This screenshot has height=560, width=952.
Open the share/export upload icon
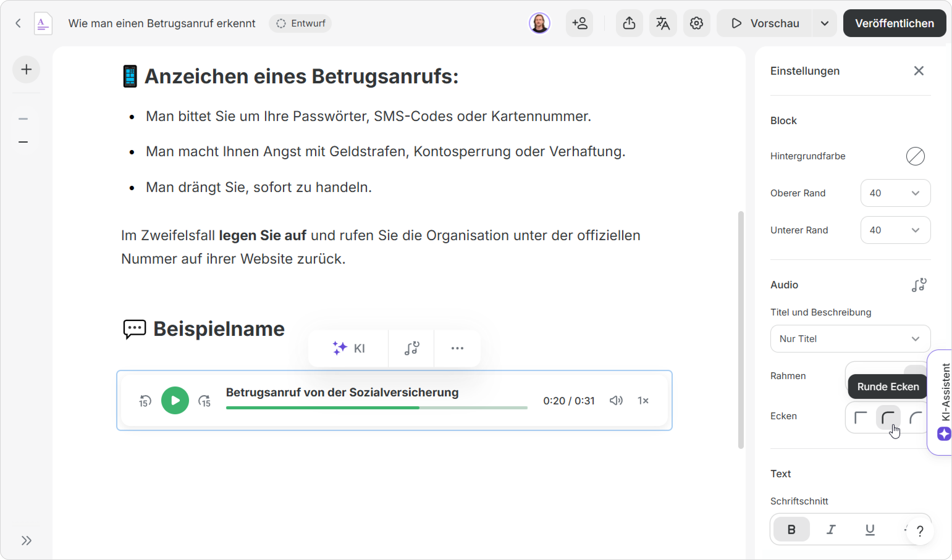[629, 23]
